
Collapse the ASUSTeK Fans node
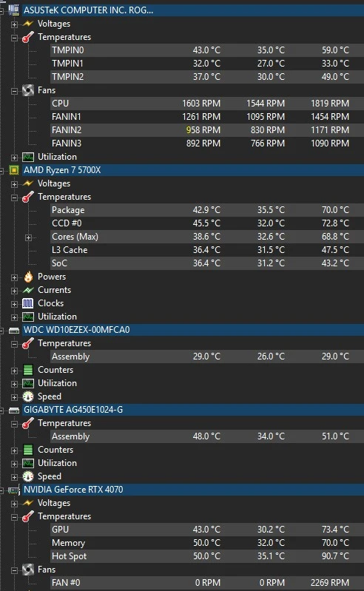14,91
